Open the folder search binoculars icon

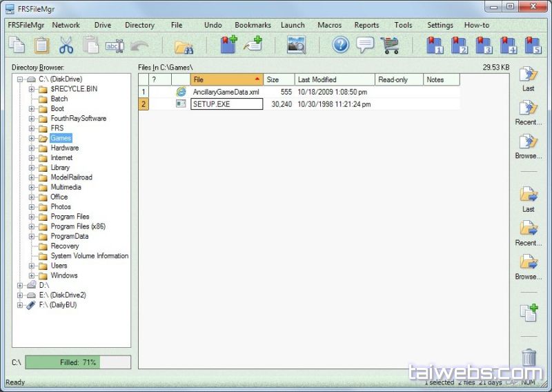click(x=184, y=46)
